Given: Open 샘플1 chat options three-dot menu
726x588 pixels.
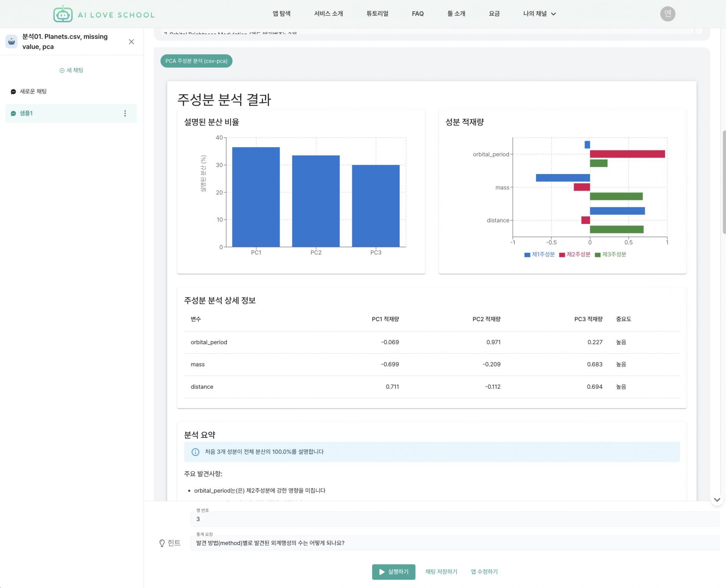Looking at the screenshot, I should pyautogui.click(x=125, y=113).
